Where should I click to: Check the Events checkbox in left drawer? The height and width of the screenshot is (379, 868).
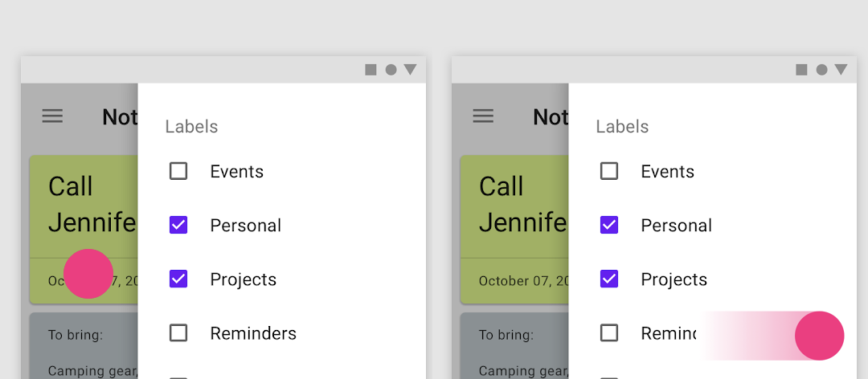[x=178, y=171]
